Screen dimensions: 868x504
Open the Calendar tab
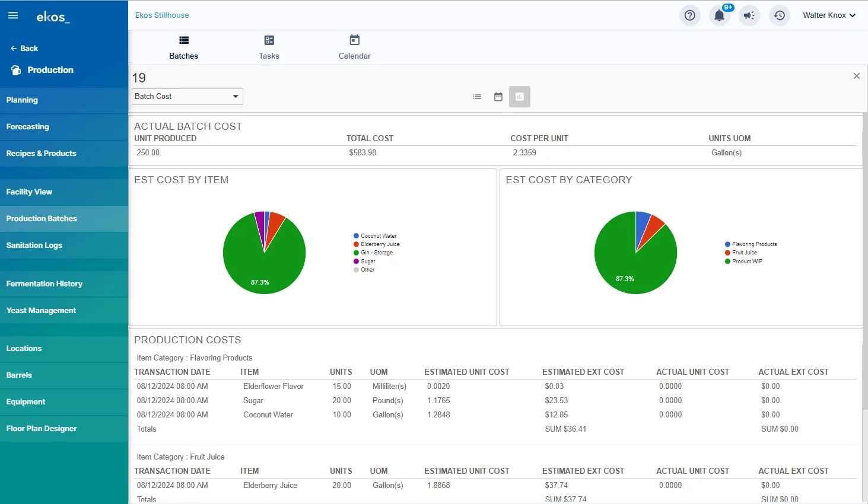tap(354, 47)
